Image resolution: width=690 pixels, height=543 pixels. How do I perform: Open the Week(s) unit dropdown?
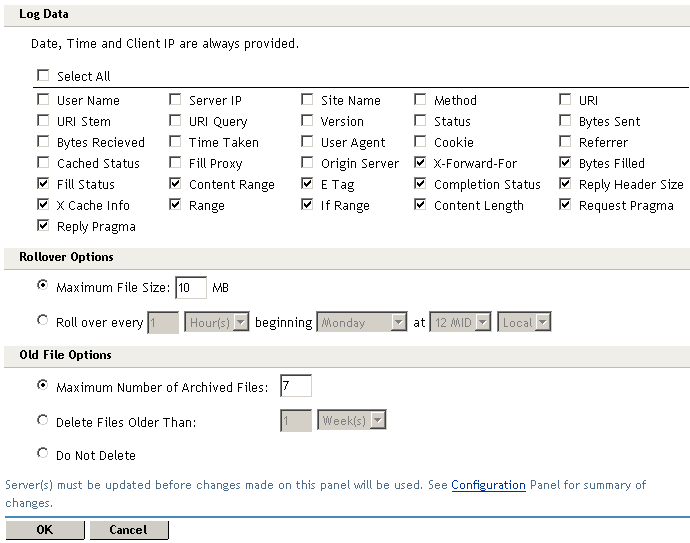click(352, 421)
